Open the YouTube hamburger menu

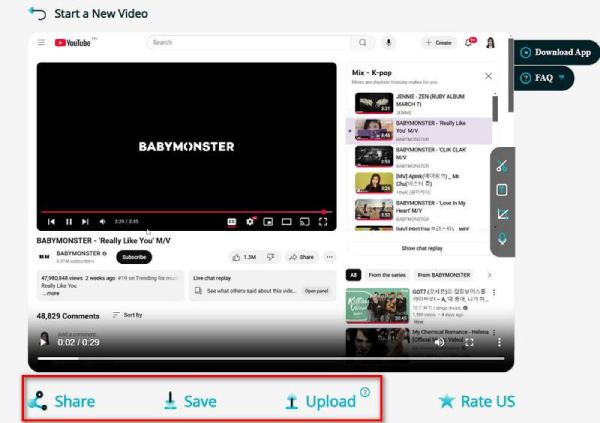[41, 42]
